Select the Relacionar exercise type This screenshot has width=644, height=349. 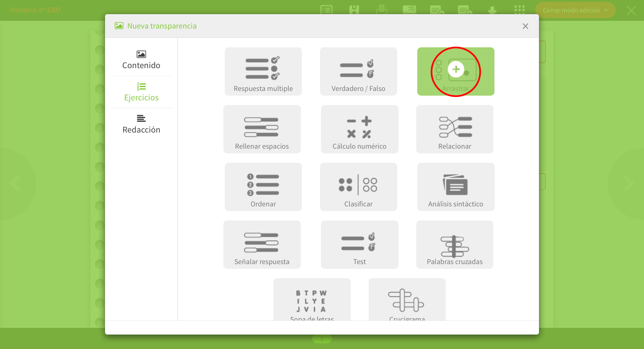pos(454,129)
